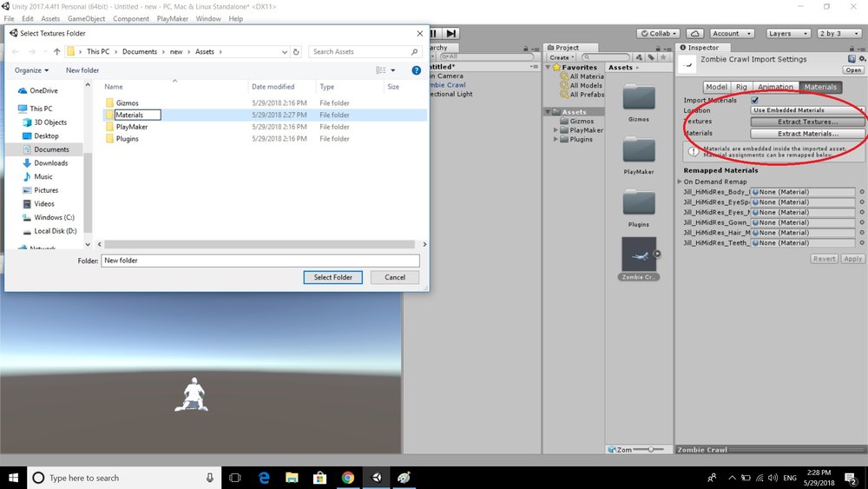Click the Save search star icon
The image size is (868, 489).
(x=663, y=57)
